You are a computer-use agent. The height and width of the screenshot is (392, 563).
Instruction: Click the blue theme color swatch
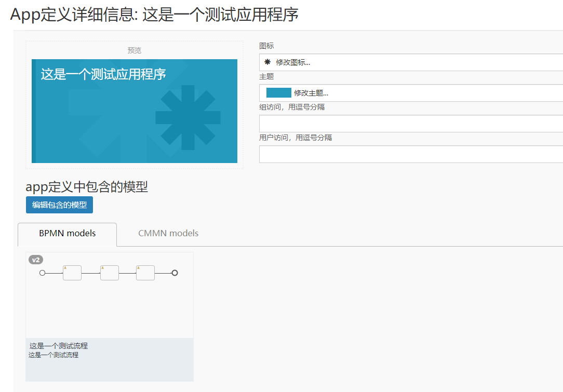(x=278, y=92)
